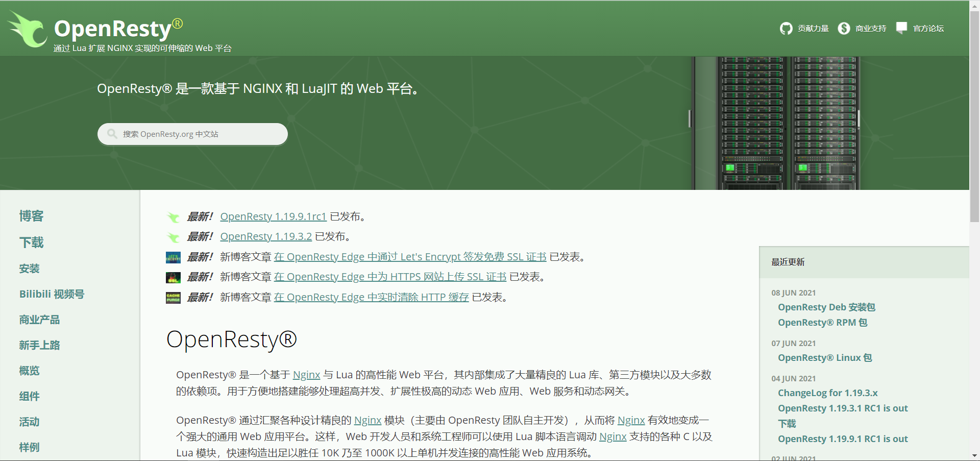
Task: Click bird icon beside OpenResty 1.19.9.1rc1 news
Action: 173,217
